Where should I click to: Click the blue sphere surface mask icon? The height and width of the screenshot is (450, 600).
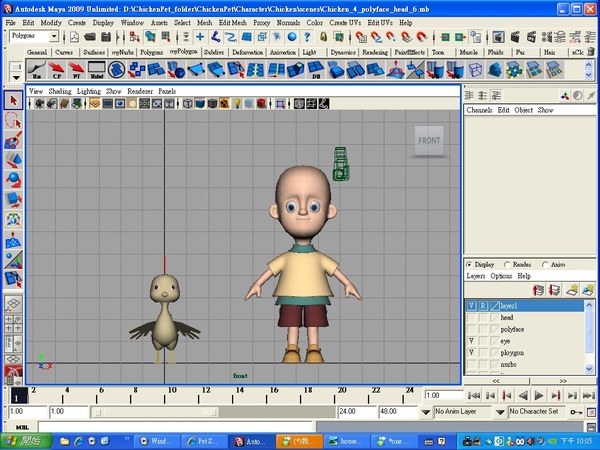[292, 37]
